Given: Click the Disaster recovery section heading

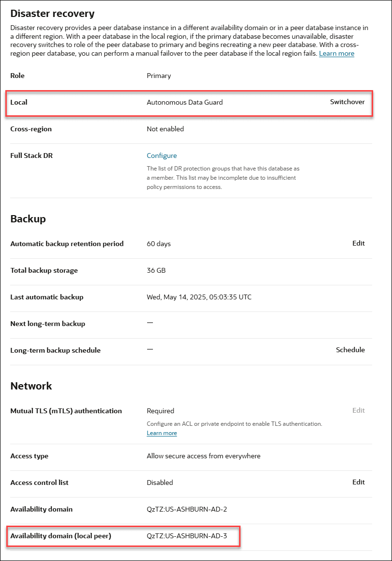Looking at the screenshot, I should pyautogui.click(x=53, y=13).
